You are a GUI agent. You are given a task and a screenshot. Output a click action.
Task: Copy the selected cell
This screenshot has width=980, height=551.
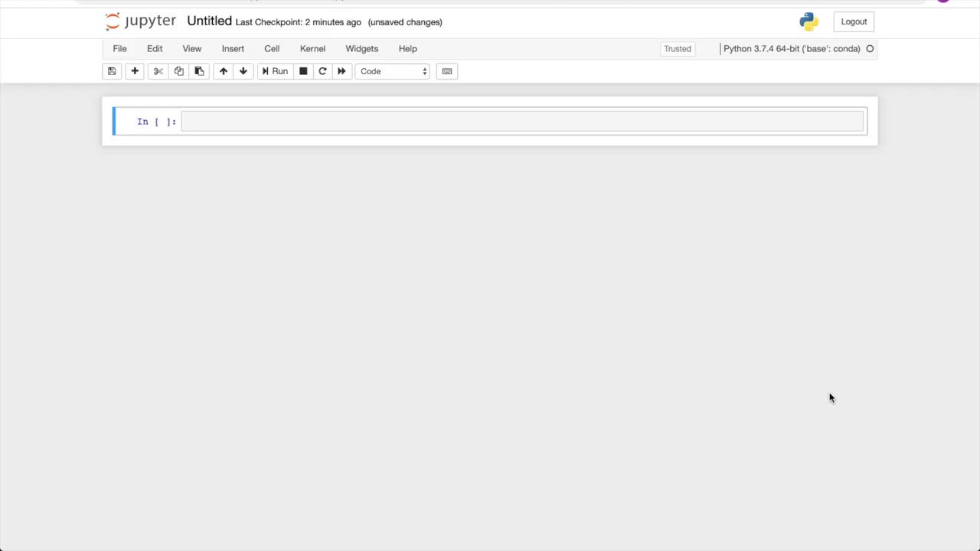(178, 71)
